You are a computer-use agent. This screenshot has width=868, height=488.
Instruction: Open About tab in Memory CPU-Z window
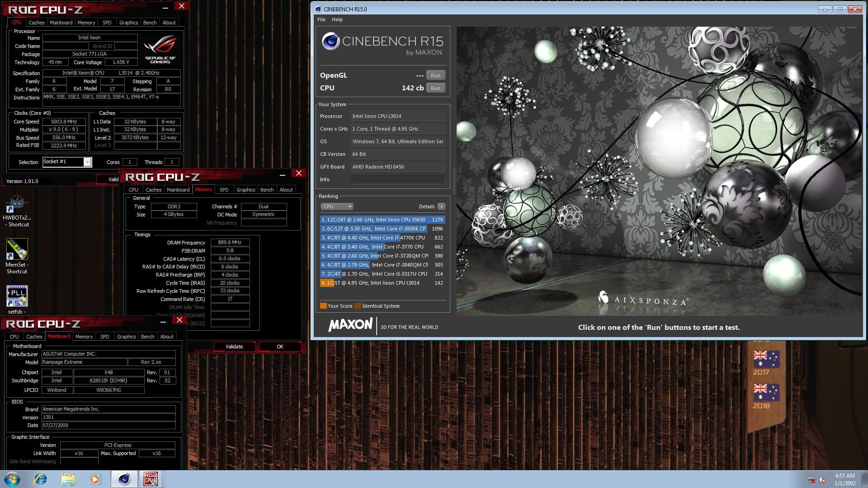pos(286,190)
